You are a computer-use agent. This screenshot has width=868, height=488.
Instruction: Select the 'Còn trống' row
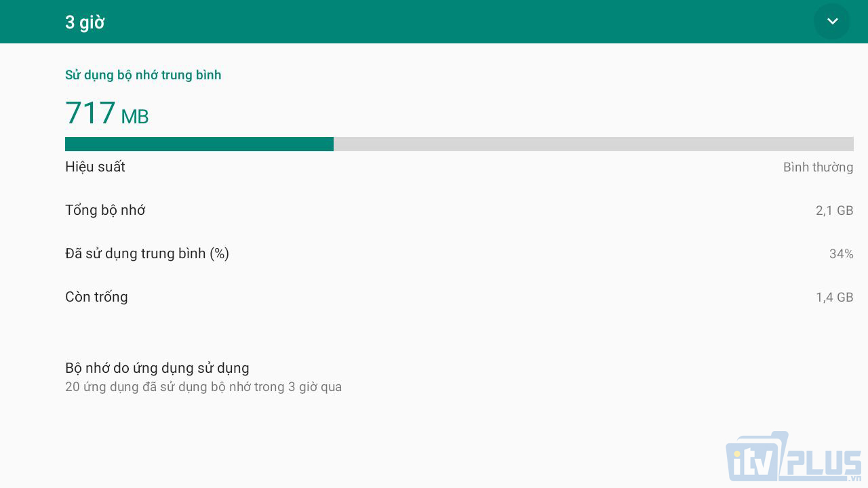coord(434,297)
